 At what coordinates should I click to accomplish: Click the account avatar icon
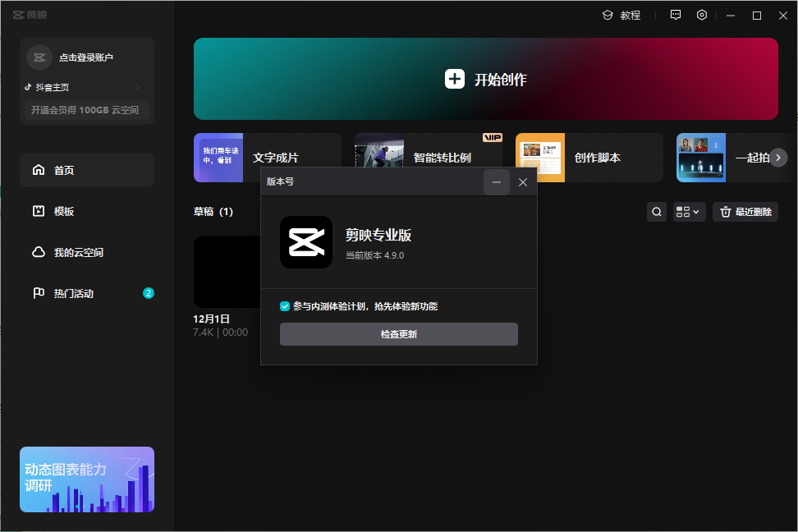39,57
